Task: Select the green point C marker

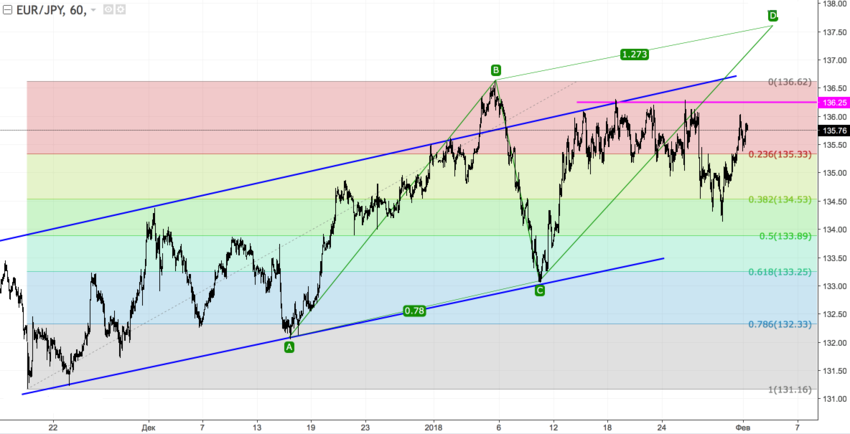Action: 540,290
